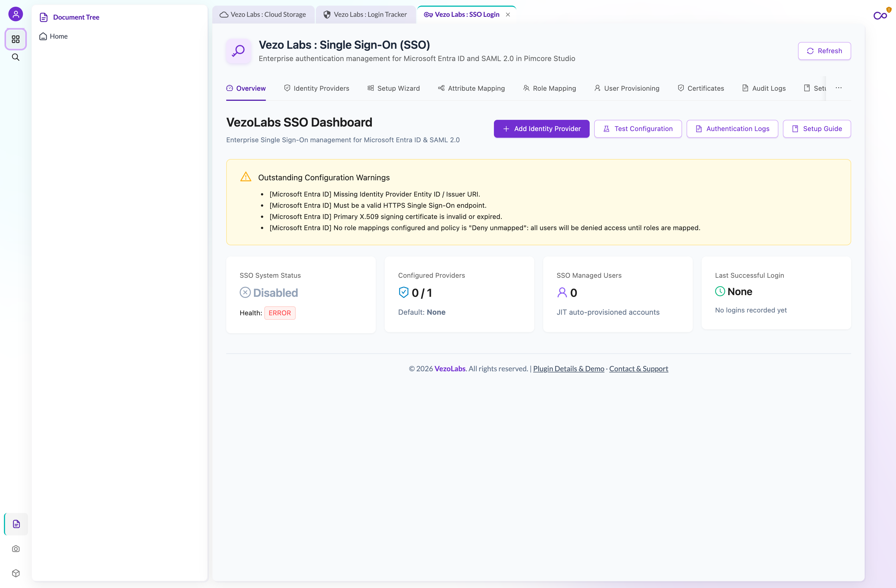Select the assets camera icon in sidebar
This screenshot has height=588, width=896.
click(x=16, y=549)
